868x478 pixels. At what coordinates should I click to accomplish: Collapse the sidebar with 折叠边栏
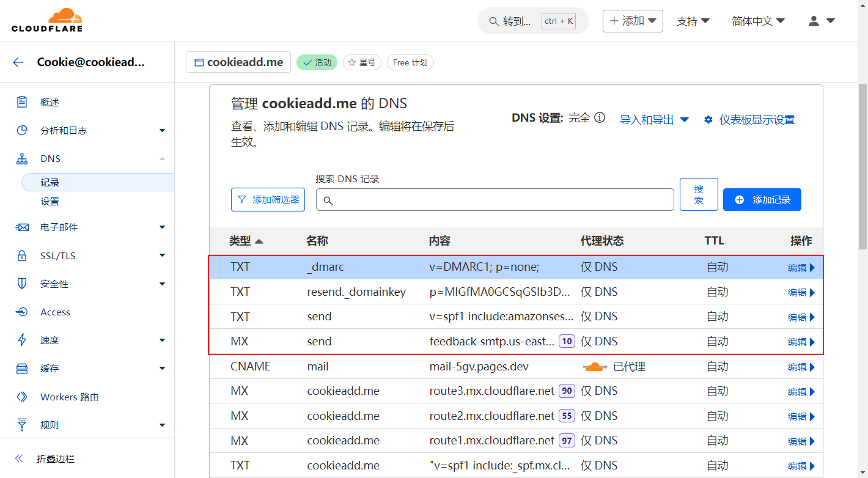click(x=55, y=459)
